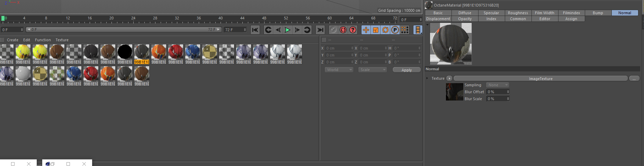Screen dimensions: 644x166
Task: Click the OctaneMaterial icon in the editor header
Action: 429,5
